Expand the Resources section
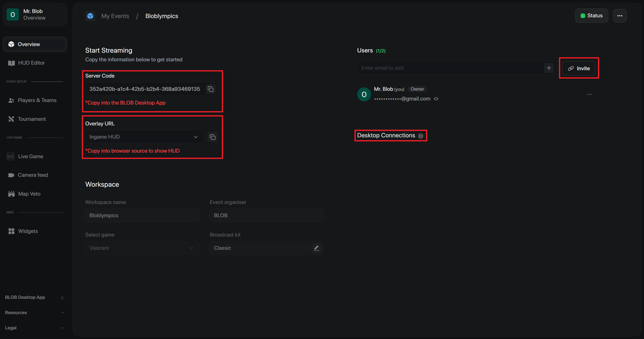This screenshot has height=339, width=644. pos(35,313)
